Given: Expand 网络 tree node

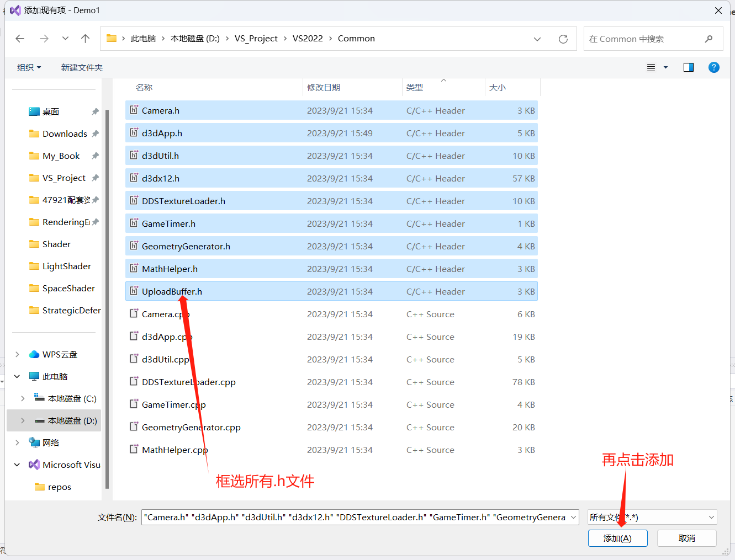Looking at the screenshot, I should 17,442.
